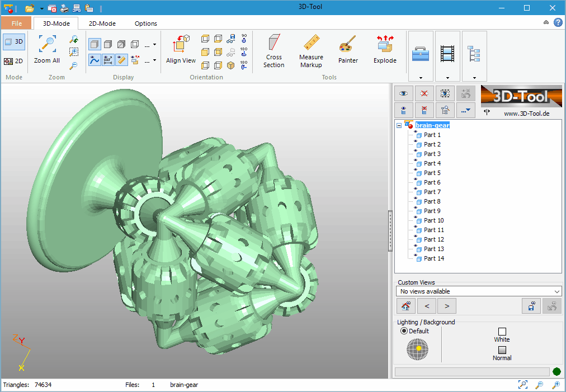
Task: Open the Options tab
Action: 146,23
